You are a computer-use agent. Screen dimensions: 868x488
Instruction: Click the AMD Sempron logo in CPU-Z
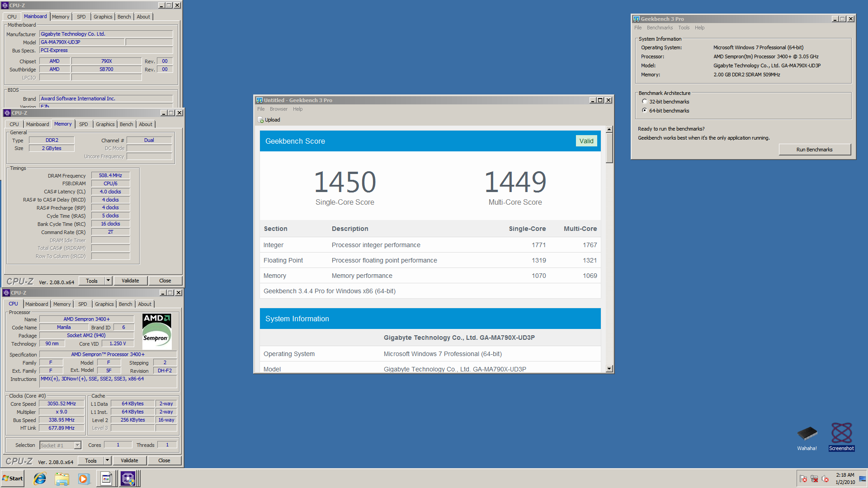157,331
